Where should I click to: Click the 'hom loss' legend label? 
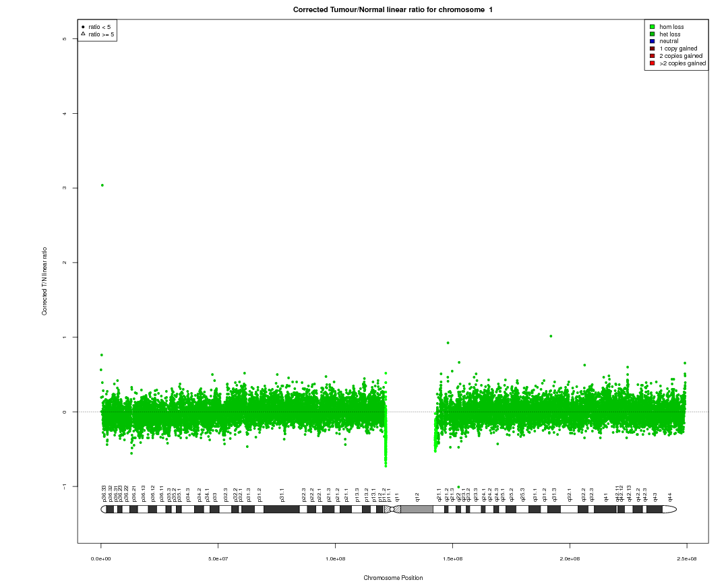(671, 27)
